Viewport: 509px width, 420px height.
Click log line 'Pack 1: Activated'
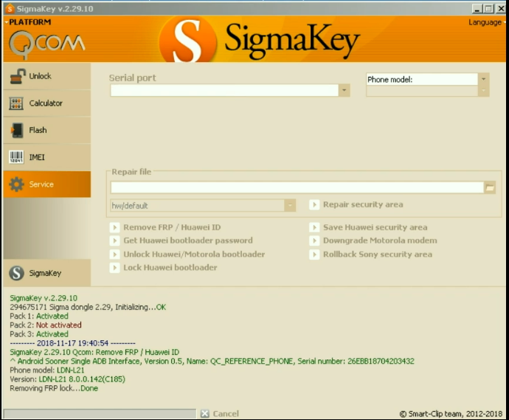(39, 316)
